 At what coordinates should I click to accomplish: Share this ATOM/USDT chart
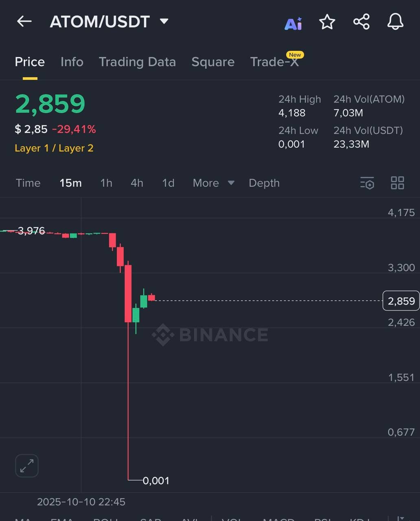pyautogui.click(x=361, y=22)
